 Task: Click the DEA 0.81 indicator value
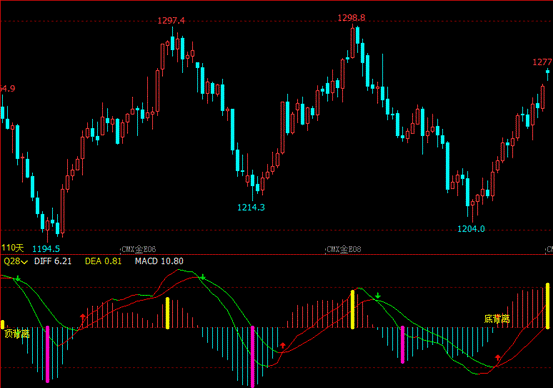[x=103, y=261]
